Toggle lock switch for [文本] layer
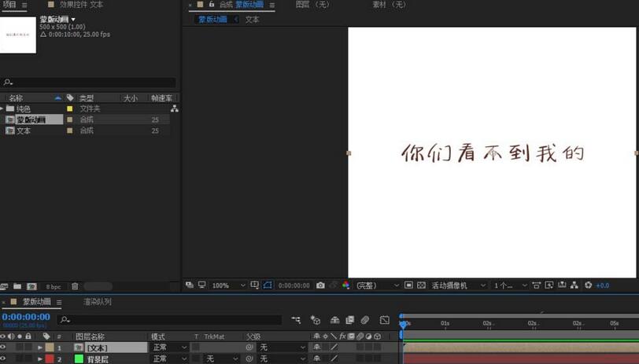 click(28, 347)
